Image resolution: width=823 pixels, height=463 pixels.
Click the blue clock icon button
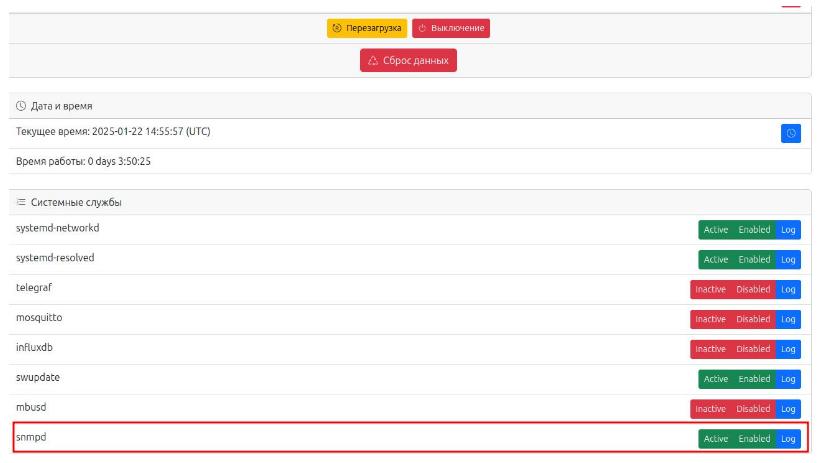[790, 133]
